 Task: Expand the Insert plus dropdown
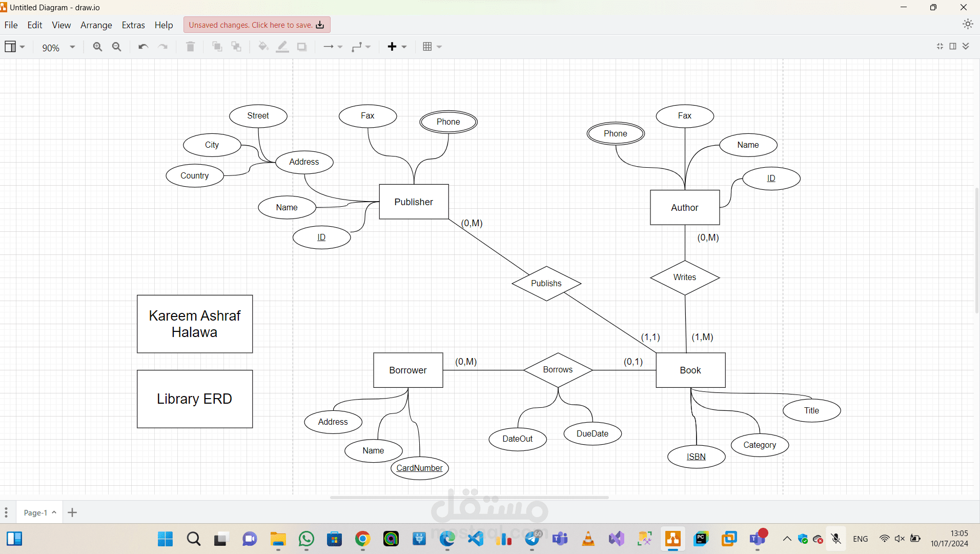pos(397,47)
